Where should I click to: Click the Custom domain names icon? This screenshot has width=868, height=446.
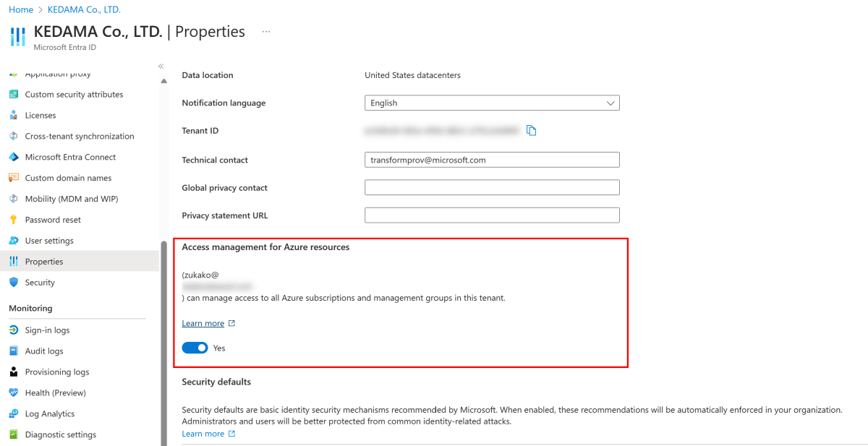click(x=13, y=179)
